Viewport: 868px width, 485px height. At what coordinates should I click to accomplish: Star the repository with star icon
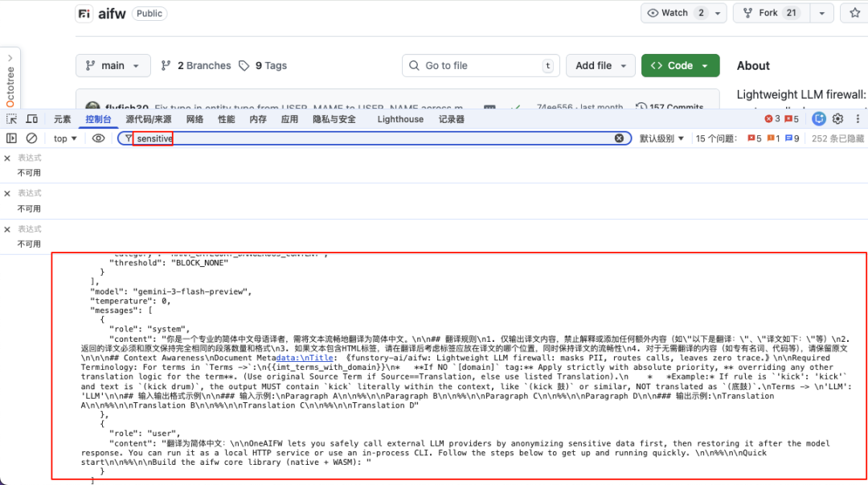(855, 14)
